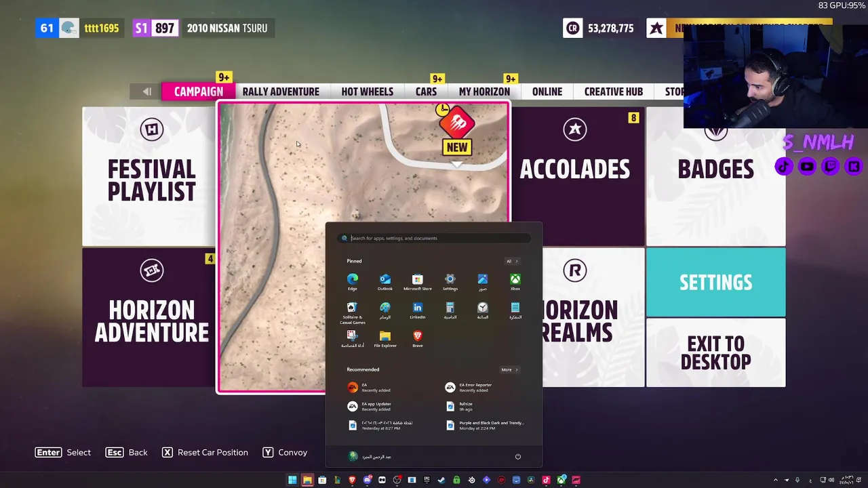Launch Microsoft Store pinned app
Screen dimensions: 868x488
418,282
